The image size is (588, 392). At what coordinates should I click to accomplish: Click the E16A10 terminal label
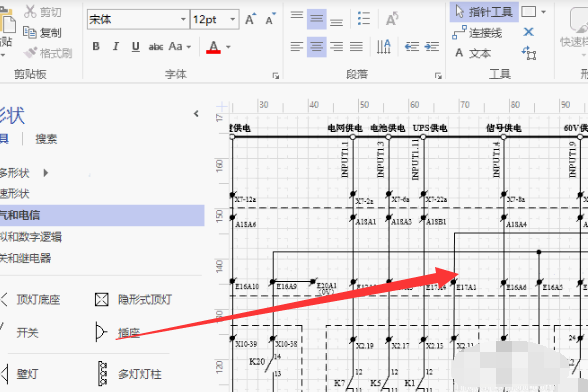coord(247,287)
